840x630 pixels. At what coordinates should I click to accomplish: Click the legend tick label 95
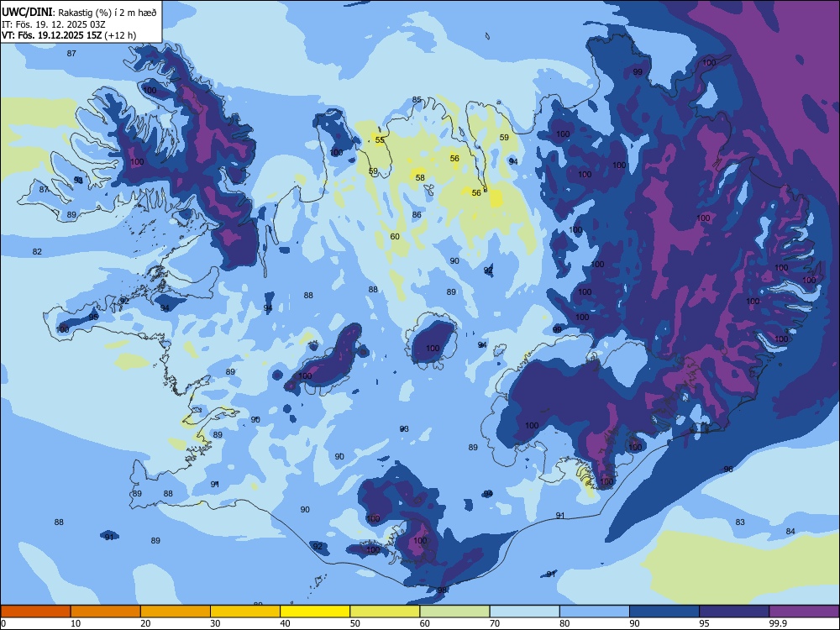tap(705, 623)
